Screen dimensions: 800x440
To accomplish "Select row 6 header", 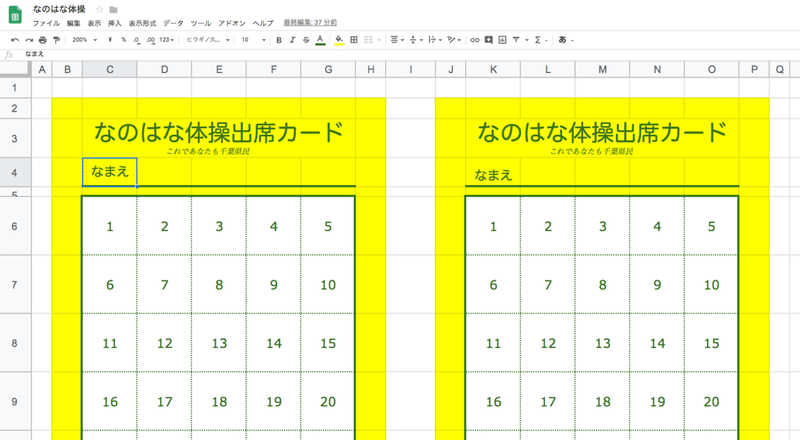I will 15,226.
